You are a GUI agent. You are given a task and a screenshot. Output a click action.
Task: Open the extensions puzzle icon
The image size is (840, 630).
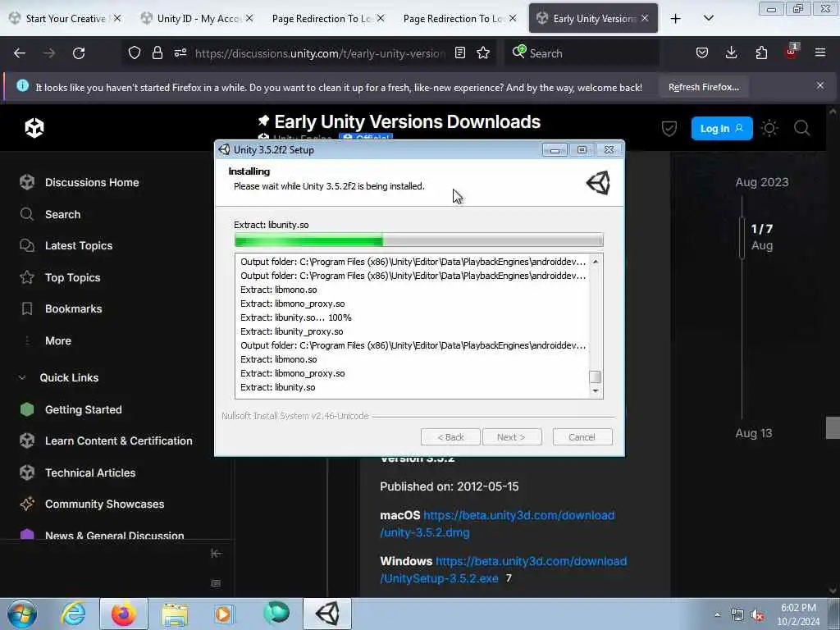[x=761, y=52]
